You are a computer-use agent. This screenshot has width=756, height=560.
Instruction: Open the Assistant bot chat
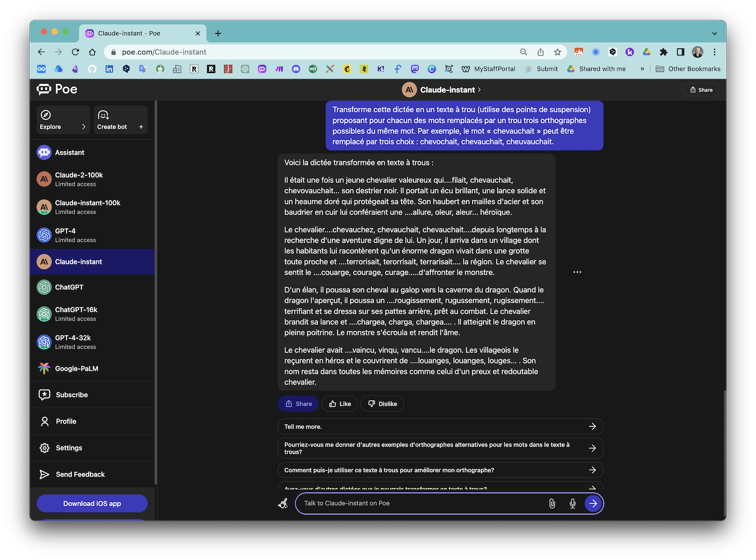[x=92, y=153]
